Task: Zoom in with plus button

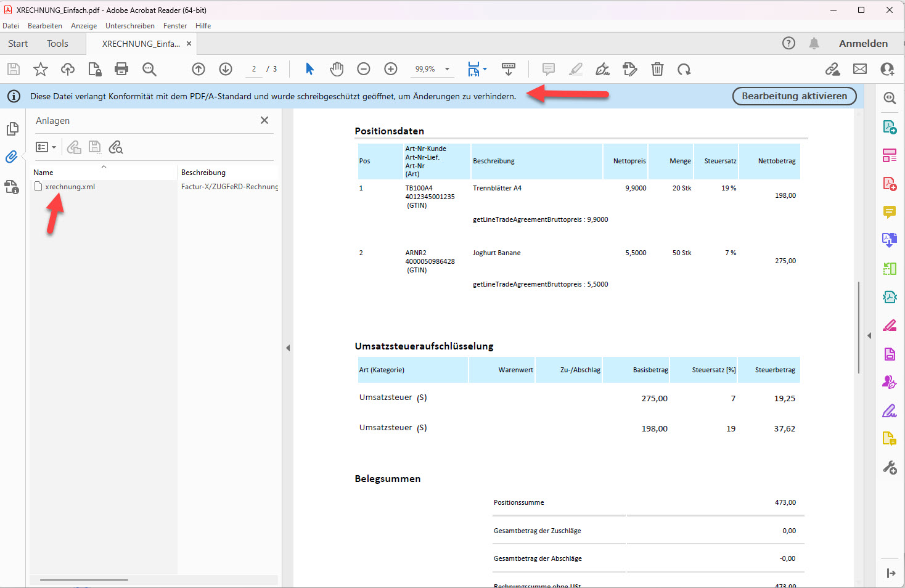Action: 391,69
